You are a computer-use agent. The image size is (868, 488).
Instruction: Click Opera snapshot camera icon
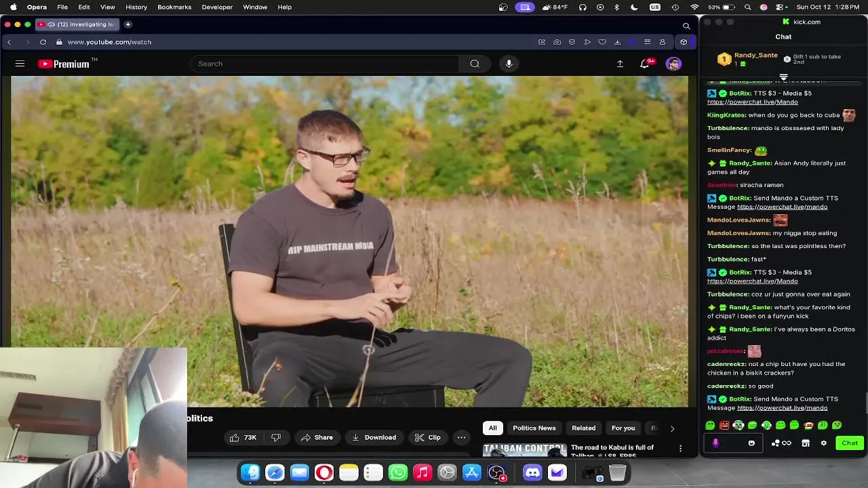point(557,42)
